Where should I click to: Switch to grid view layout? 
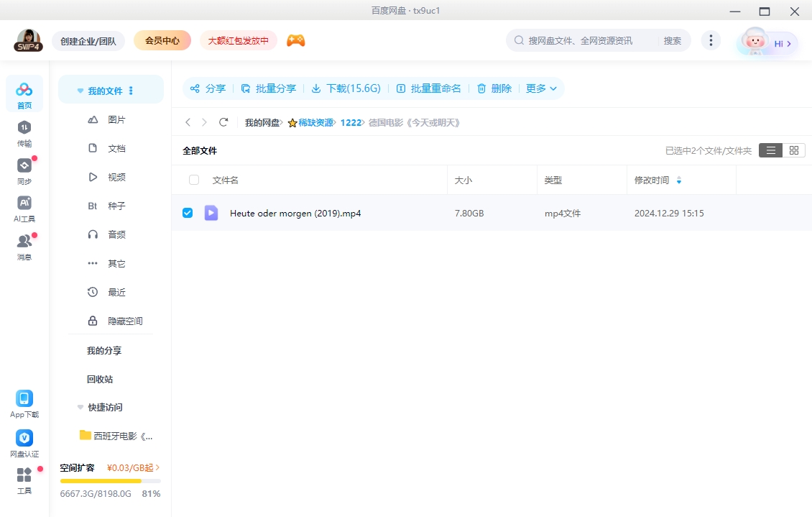(x=794, y=150)
